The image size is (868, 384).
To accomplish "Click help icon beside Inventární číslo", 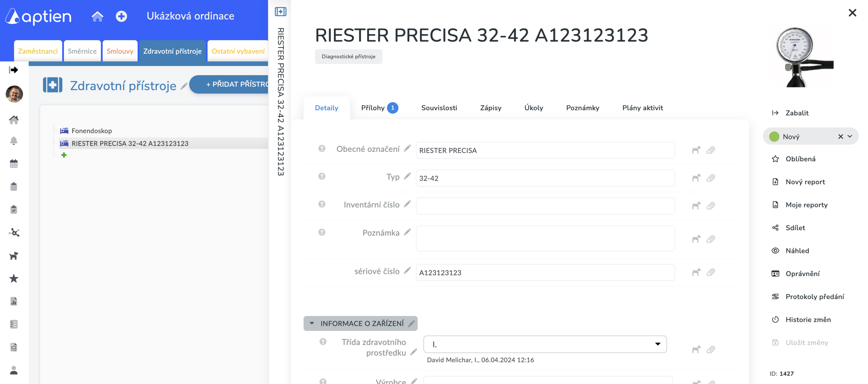I will (x=322, y=204).
